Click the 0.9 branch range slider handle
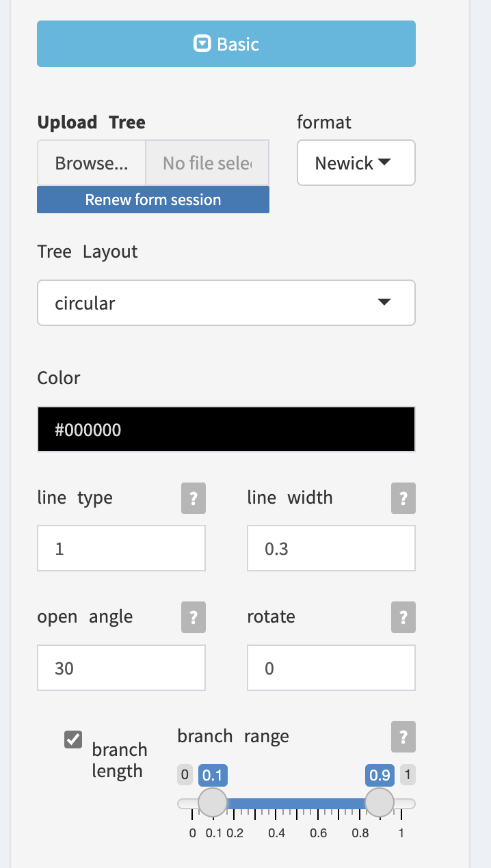Viewport: 491px width, 868px height. pyautogui.click(x=380, y=802)
